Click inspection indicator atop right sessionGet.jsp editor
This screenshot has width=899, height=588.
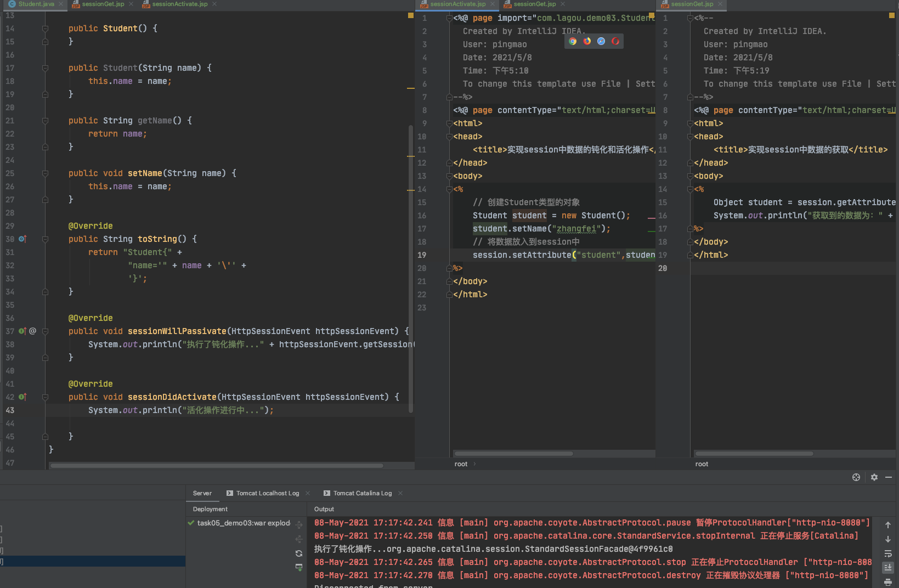point(892,15)
